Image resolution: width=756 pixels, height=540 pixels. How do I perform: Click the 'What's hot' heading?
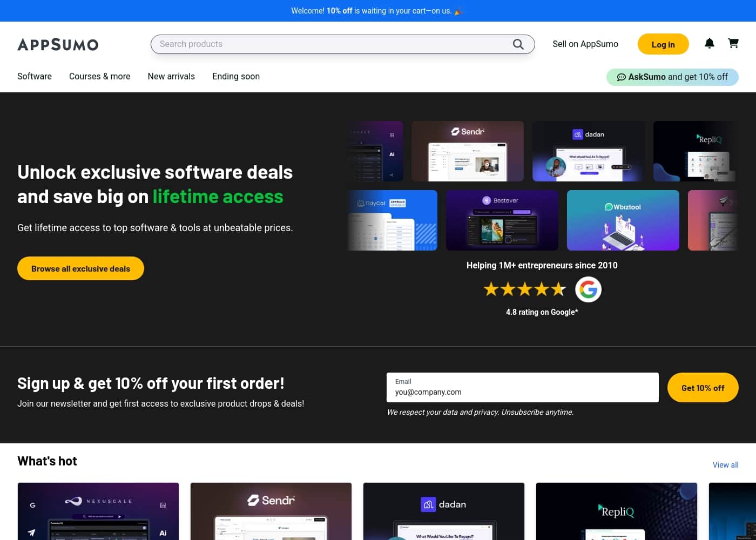click(x=47, y=461)
